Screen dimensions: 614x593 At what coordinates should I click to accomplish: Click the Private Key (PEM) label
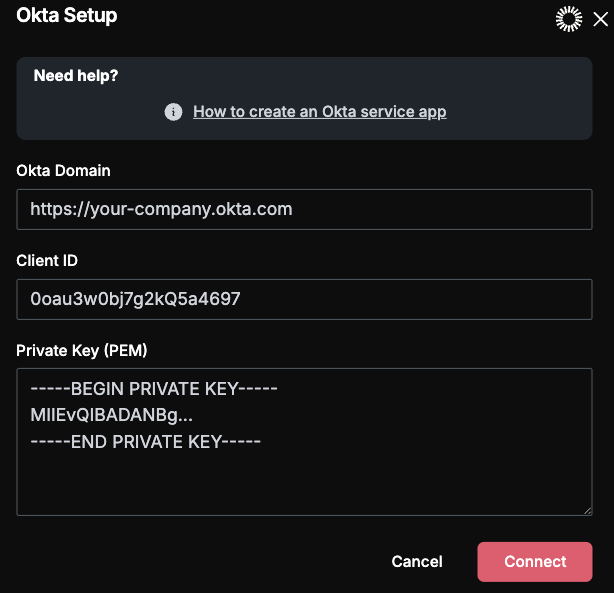point(81,351)
